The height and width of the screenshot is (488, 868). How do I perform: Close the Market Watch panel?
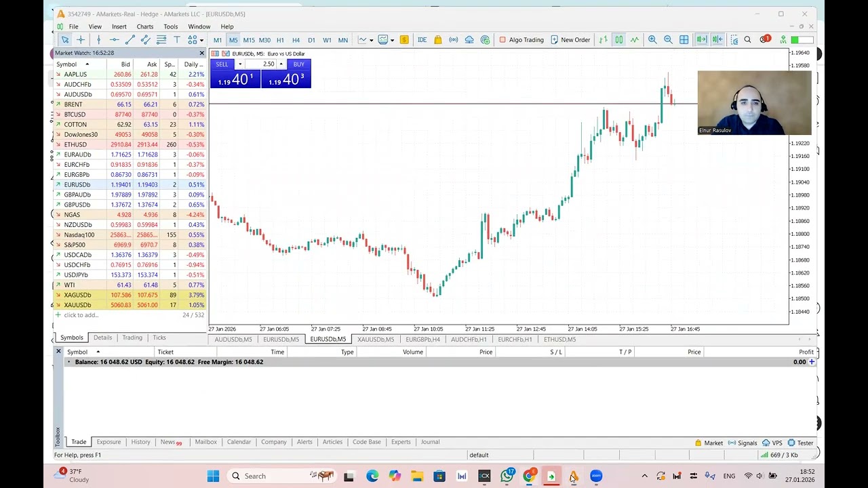201,53
